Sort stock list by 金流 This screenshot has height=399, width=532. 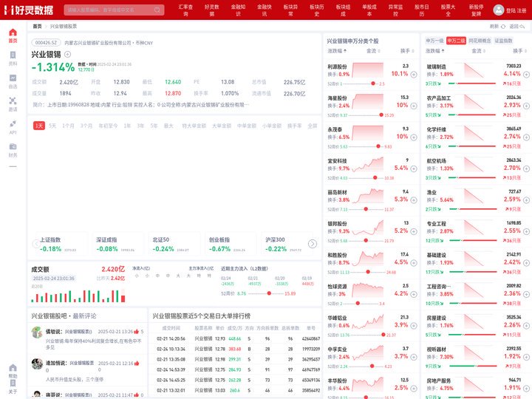tap(373, 51)
